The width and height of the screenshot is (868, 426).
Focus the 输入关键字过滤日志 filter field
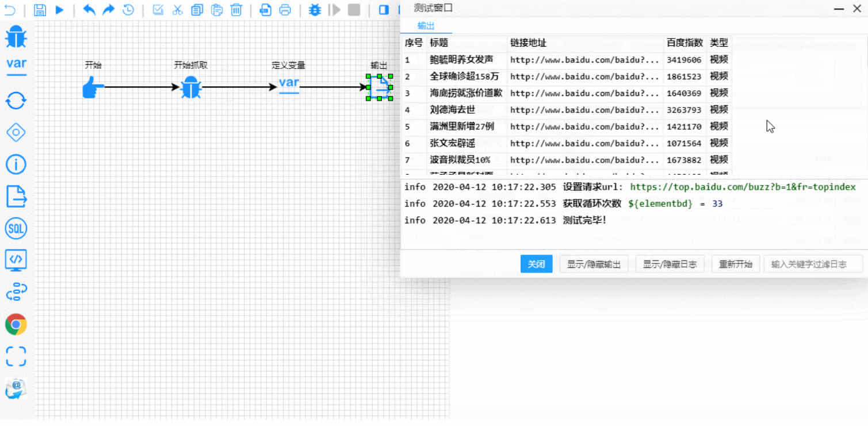(813, 264)
